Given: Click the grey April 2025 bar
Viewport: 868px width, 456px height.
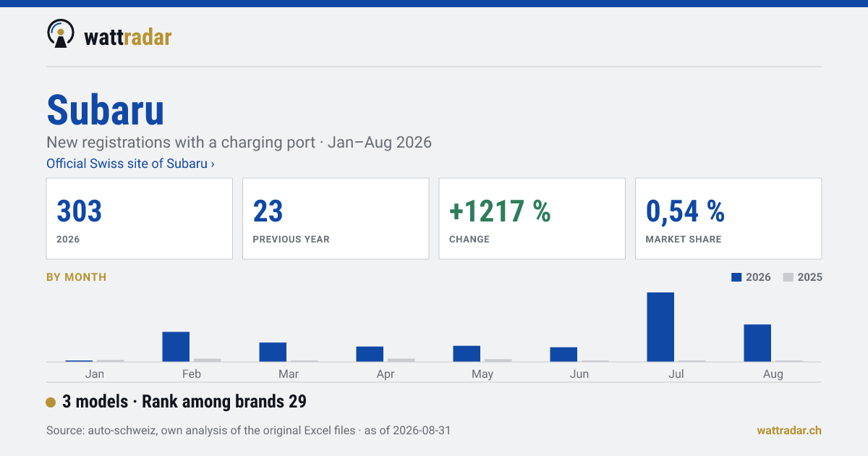Looking at the screenshot, I should point(401,360).
